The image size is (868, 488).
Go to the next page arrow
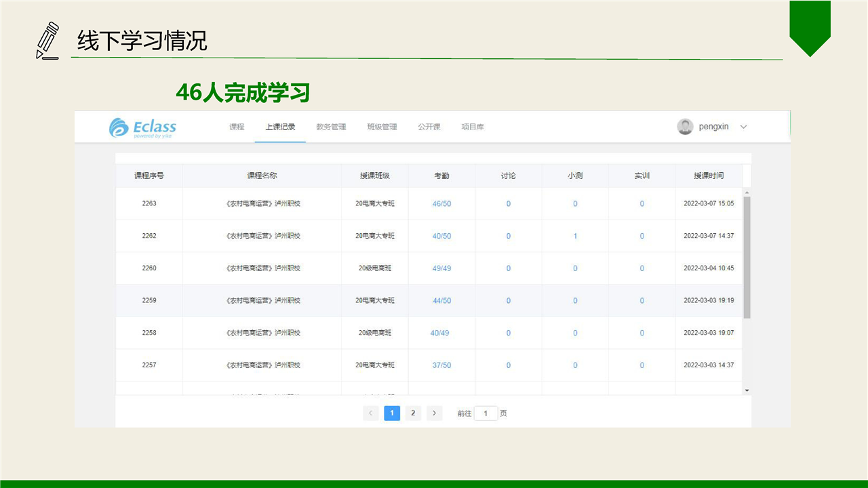coord(434,413)
